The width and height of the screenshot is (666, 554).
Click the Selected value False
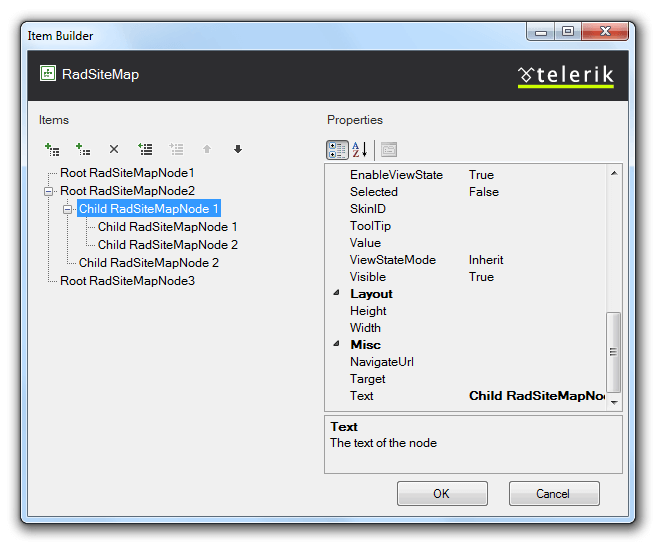pos(484,192)
